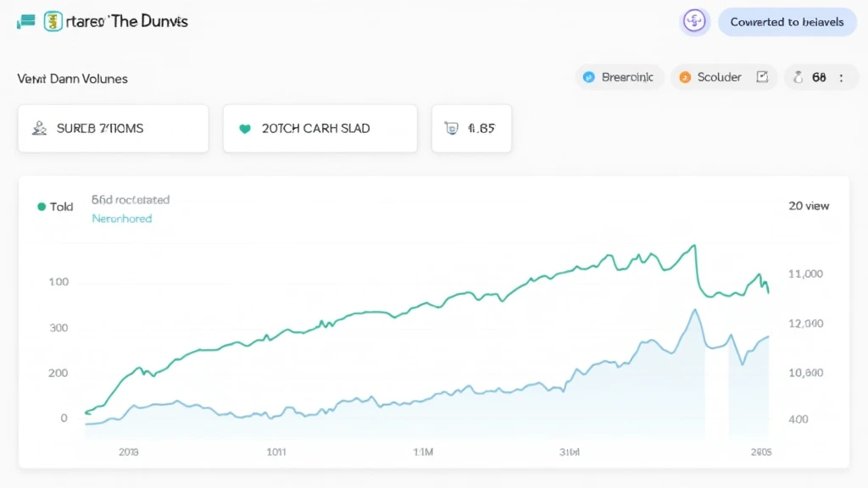This screenshot has height=488, width=868.
Task: Click the Converted to beiavels button
Action: (787, 22)
